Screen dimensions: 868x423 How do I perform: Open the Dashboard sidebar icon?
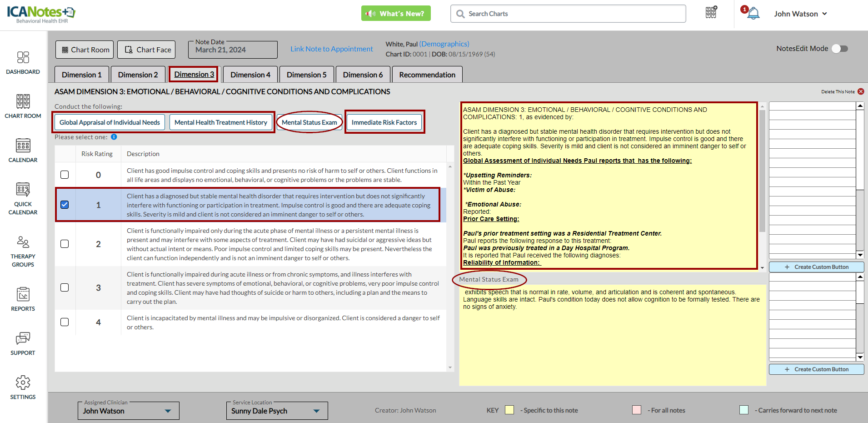(x=23, y=58)
